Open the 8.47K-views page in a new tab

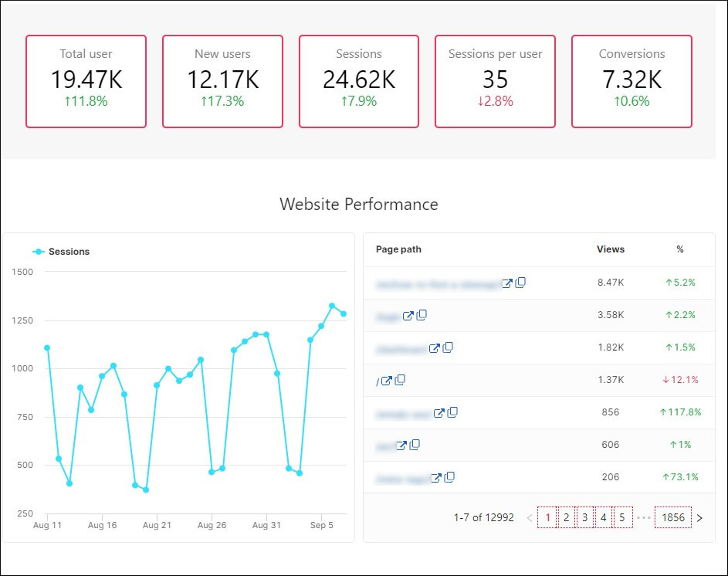[x=508, y=283]
